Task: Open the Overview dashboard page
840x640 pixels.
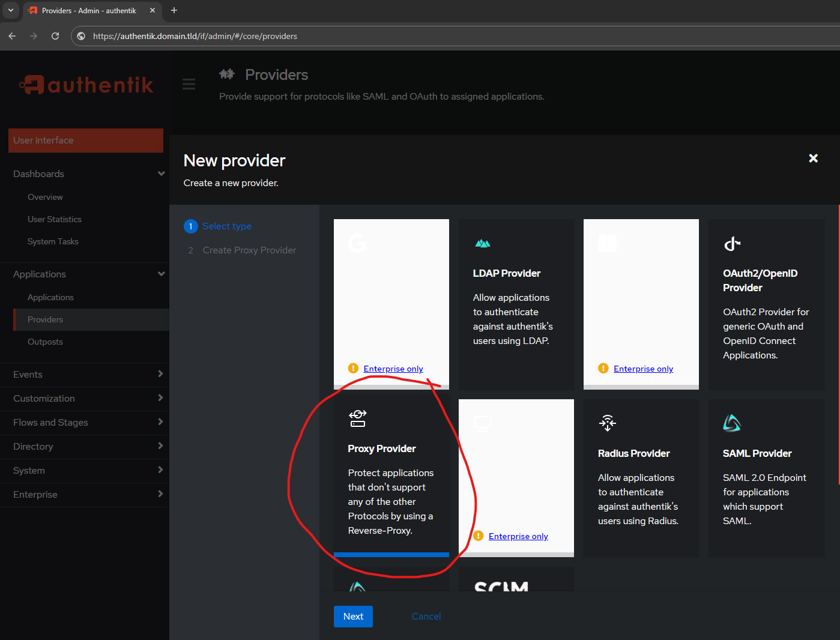Action: click(45, 197)
